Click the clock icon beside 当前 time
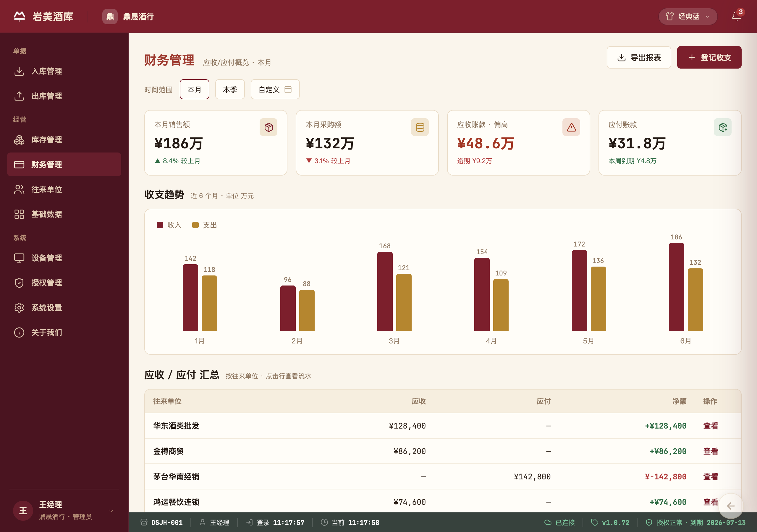The width and height of the screenshot is (757, 532). [324, 523]
